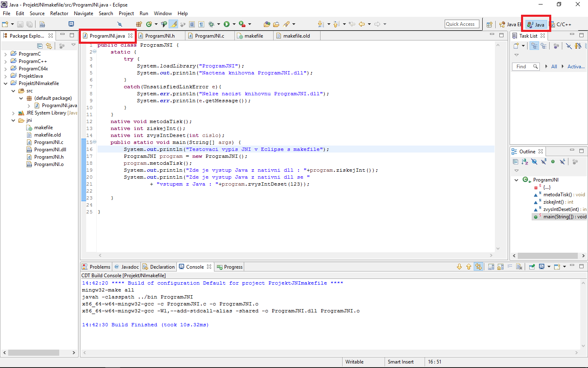This screenshot has height=368, width=588.
Task: Toggle Link with Editor in Package Explorer
Action: point(49,46)
